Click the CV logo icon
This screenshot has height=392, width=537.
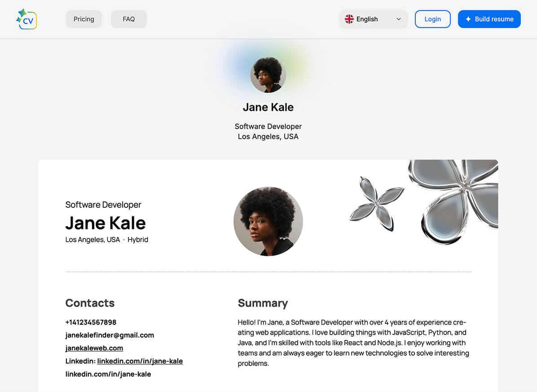26,19
